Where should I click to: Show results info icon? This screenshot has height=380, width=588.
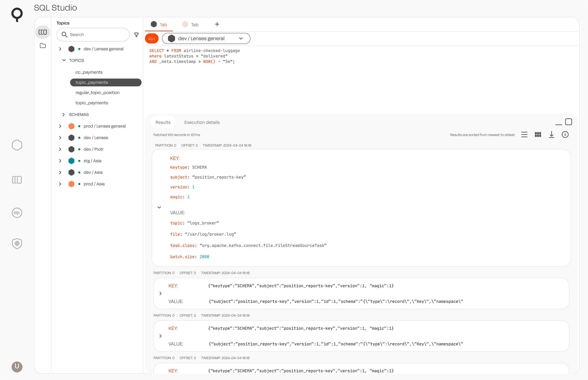click(565, 135)
